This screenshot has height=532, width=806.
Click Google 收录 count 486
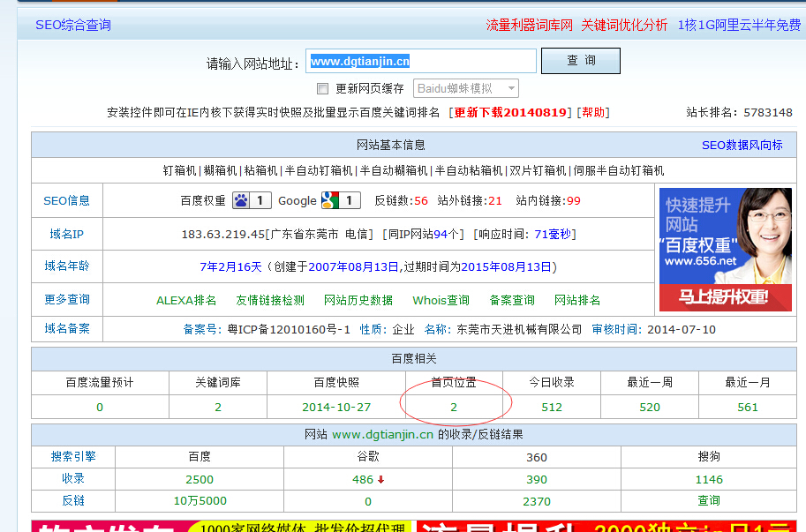(363, 480)
